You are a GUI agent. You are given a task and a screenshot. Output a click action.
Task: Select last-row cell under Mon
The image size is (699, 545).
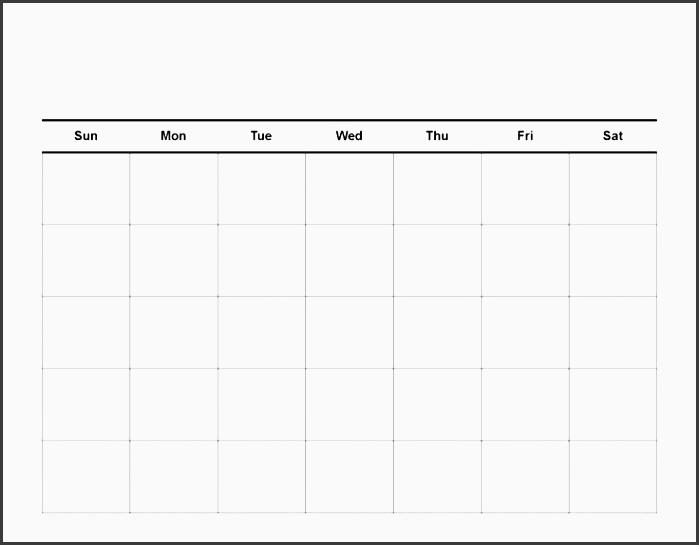[x=173, y=476]
